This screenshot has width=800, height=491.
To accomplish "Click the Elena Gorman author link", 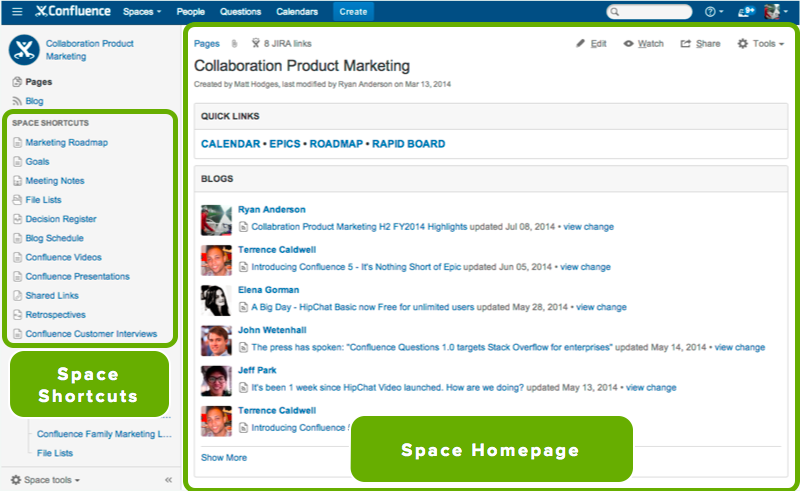I will click(268, 289).
